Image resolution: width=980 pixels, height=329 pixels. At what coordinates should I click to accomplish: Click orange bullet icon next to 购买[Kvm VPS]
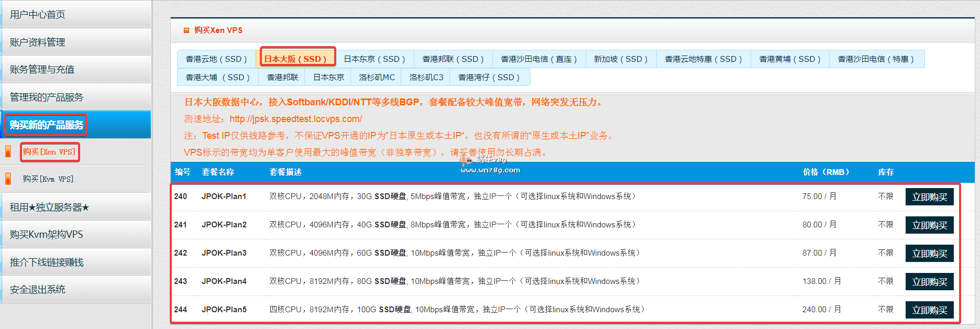8,179
